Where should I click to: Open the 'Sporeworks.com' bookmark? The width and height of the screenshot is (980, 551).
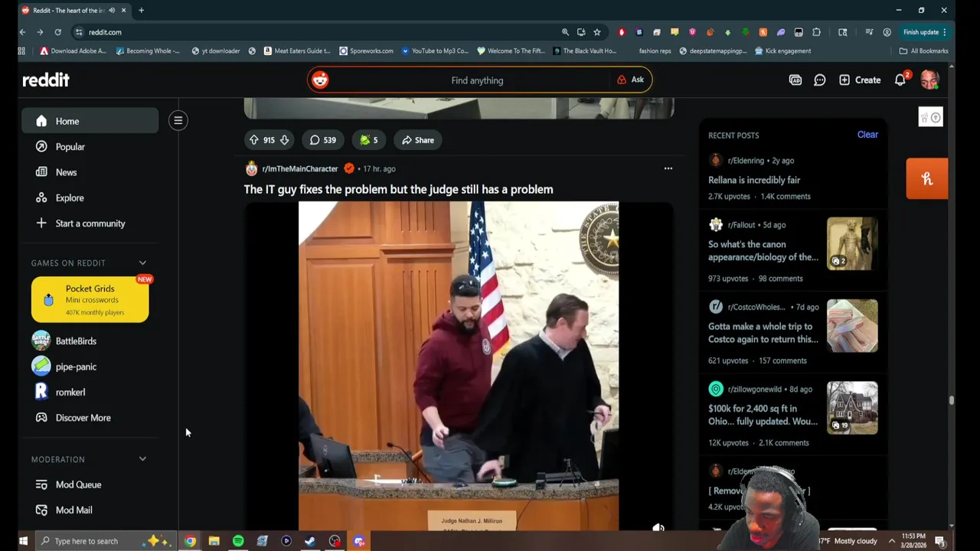tap(366, 51)
